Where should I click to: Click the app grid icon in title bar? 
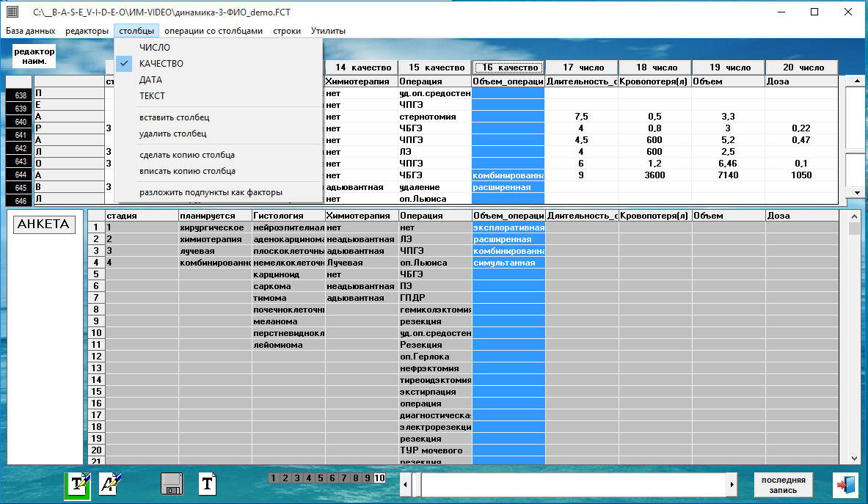13,12
